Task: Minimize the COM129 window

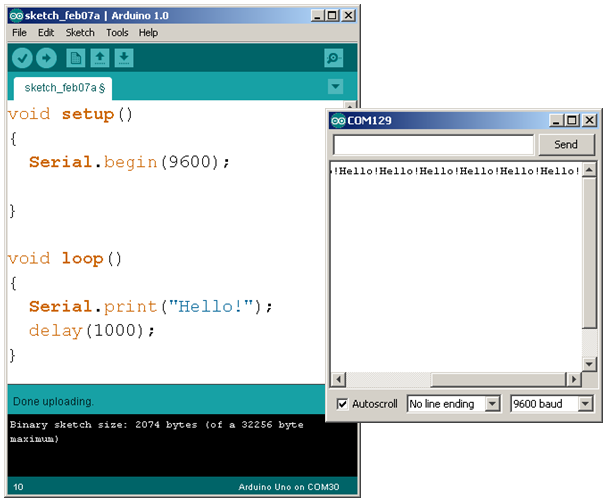Action: [x=556, y=120]
